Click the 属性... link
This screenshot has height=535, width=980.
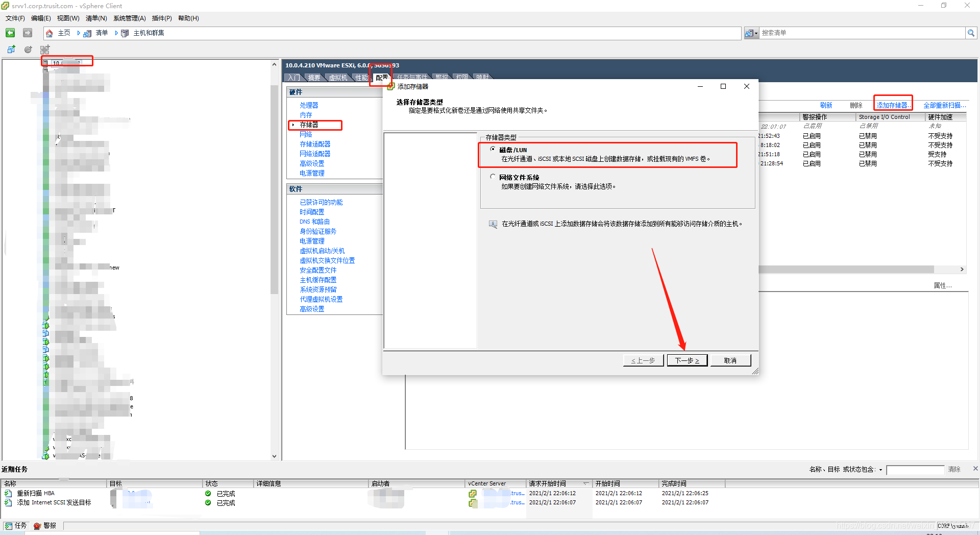coord(943,285)
